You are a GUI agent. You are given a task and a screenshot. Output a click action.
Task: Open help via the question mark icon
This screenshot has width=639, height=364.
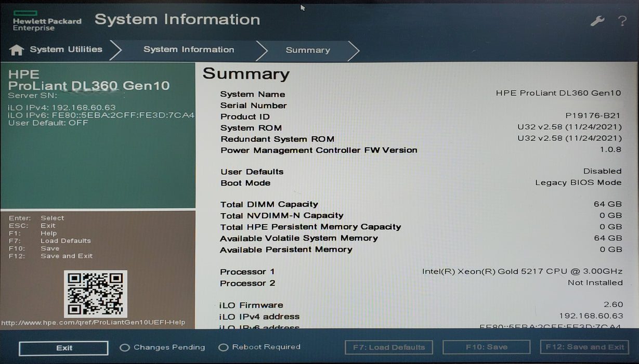(x=622, y=21)
